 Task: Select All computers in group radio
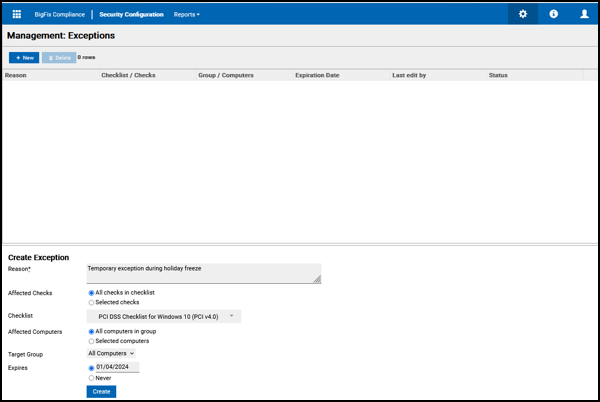pos(91,332)
